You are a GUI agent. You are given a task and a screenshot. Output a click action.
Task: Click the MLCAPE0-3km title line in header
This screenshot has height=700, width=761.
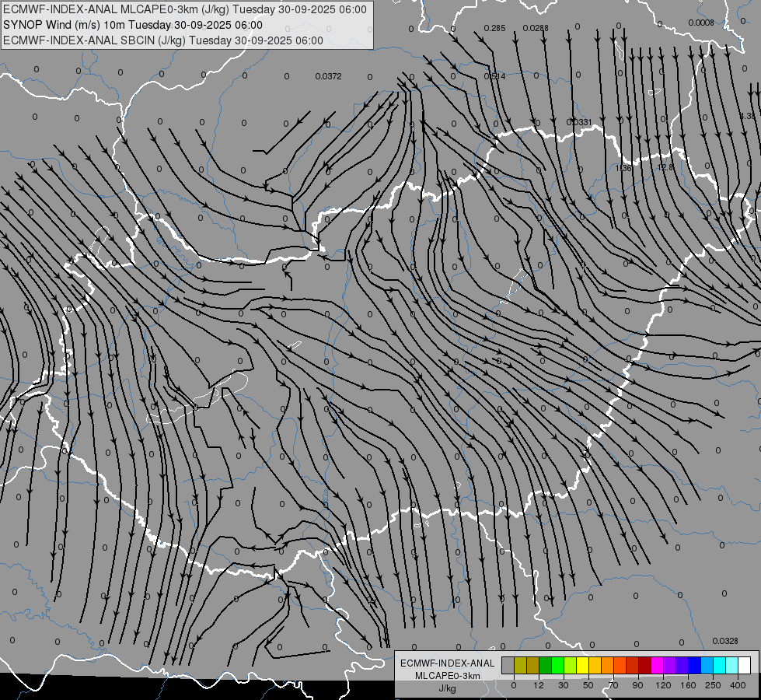[185, 9]
